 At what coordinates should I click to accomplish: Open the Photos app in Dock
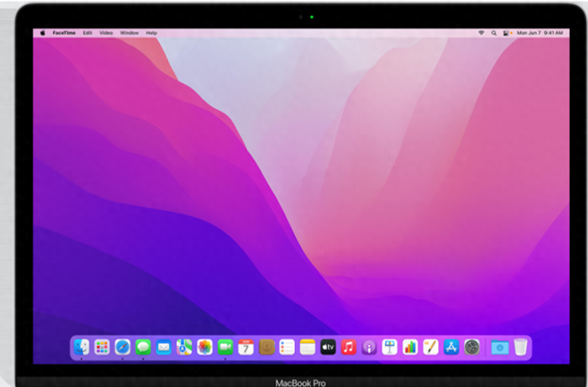(205, 347)
